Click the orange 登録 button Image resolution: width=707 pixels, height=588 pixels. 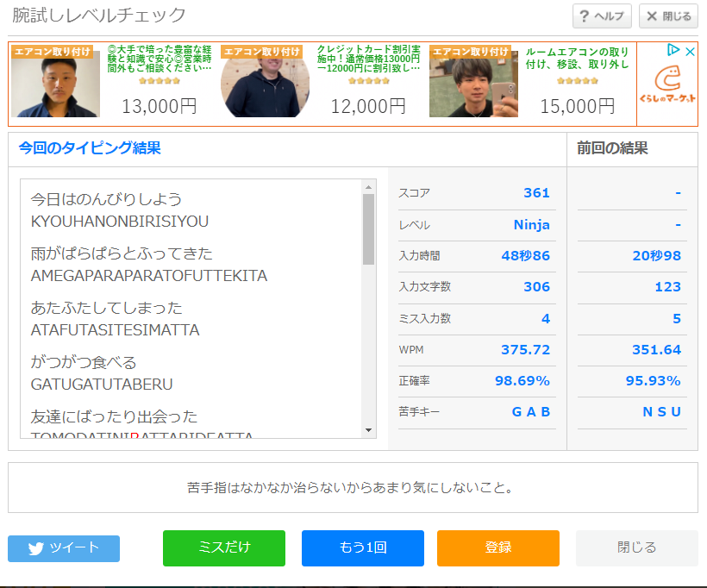click(x=498, y=547)
